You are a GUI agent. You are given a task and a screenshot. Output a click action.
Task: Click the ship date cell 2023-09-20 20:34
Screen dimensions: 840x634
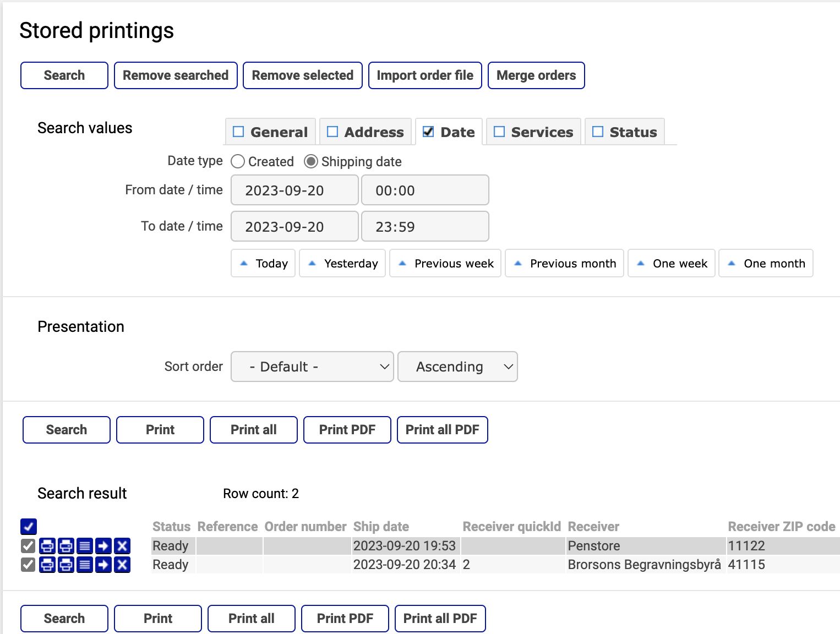pos(406,565)
